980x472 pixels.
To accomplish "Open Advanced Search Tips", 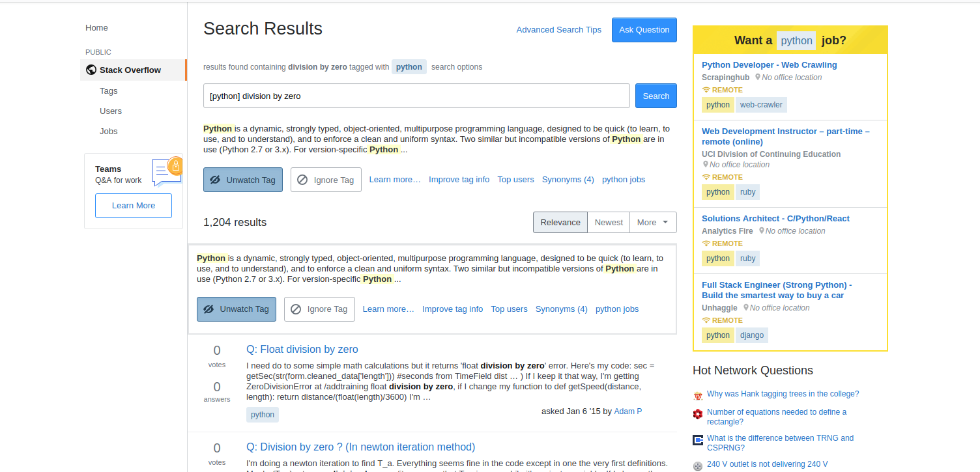I will (559, 30).
